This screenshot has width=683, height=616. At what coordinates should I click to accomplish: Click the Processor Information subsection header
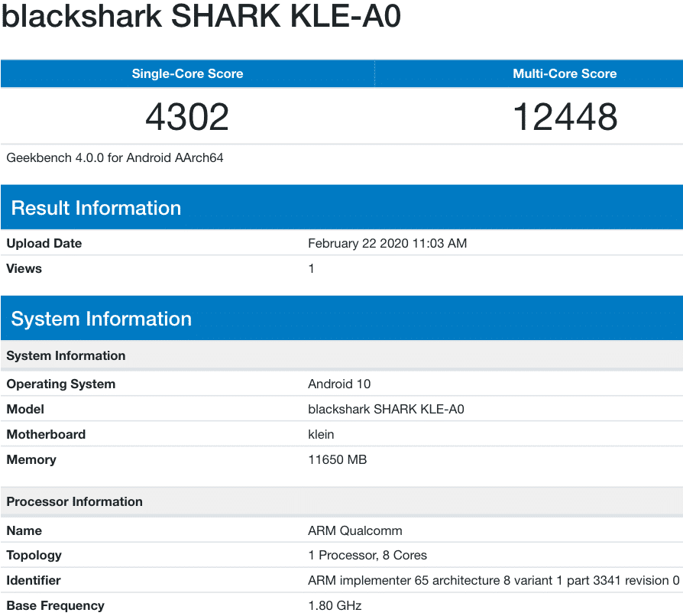(x=73, y=502)
